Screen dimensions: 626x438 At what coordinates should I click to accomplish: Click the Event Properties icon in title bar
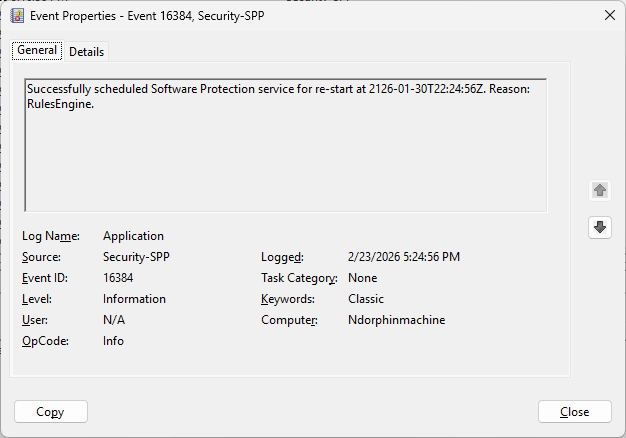tap(17, 15)
